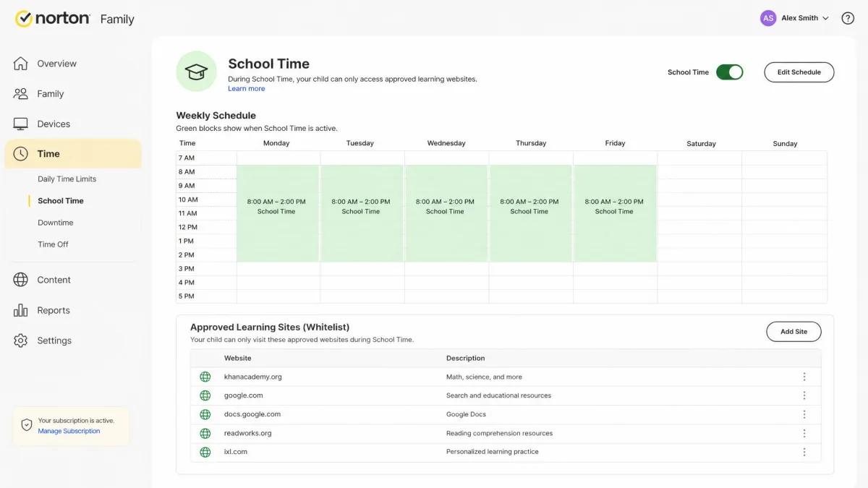
Task: Click the Time clock icon
Action: pos(20,154)
